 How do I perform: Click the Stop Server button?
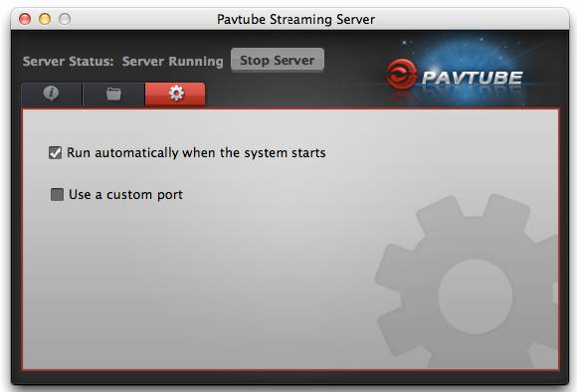click(x=278, y=60)
